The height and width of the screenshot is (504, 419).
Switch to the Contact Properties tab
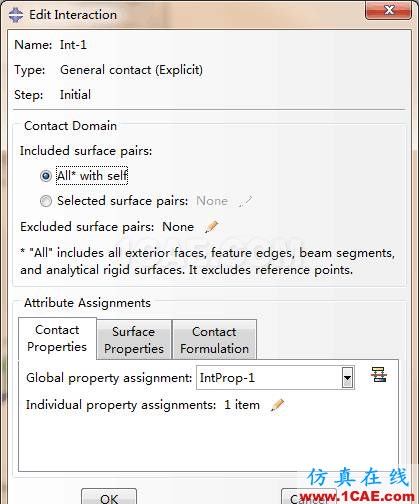pyautogui.click(x=57, y=339)
